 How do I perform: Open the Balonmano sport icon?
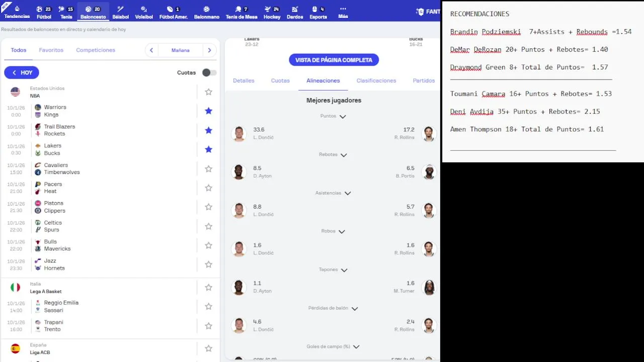click(206, 9)
